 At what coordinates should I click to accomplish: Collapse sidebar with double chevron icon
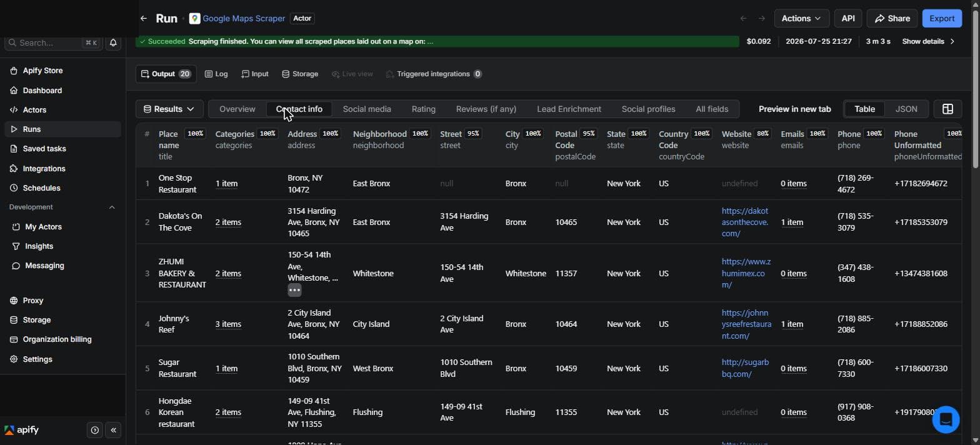click(113, 430)
